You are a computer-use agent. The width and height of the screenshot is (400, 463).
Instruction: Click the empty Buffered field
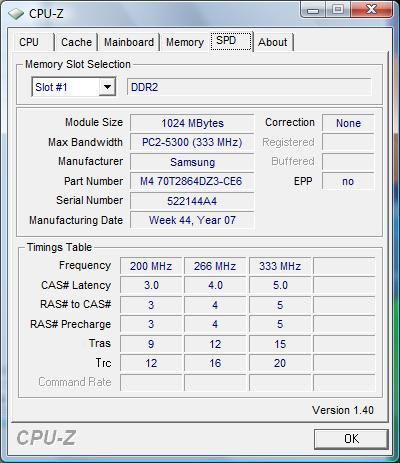pos(348,162)
